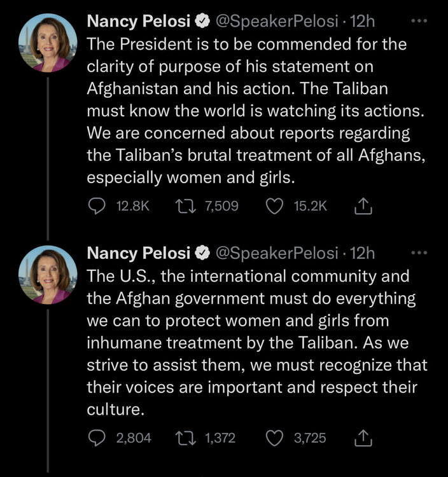The image size is (448, 477).
Task: Open @SpeakerPelosi handle on second tweet
Action: coord(276,254)
